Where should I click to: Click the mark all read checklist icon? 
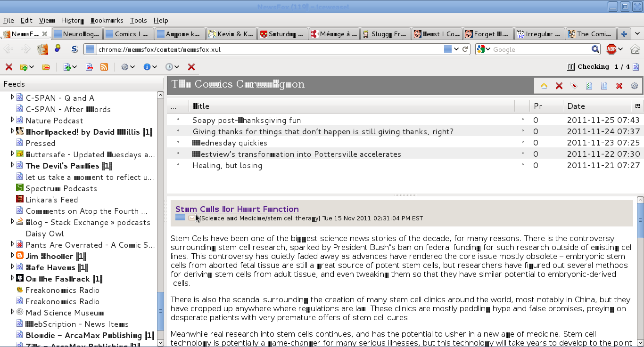pos(589,86)
